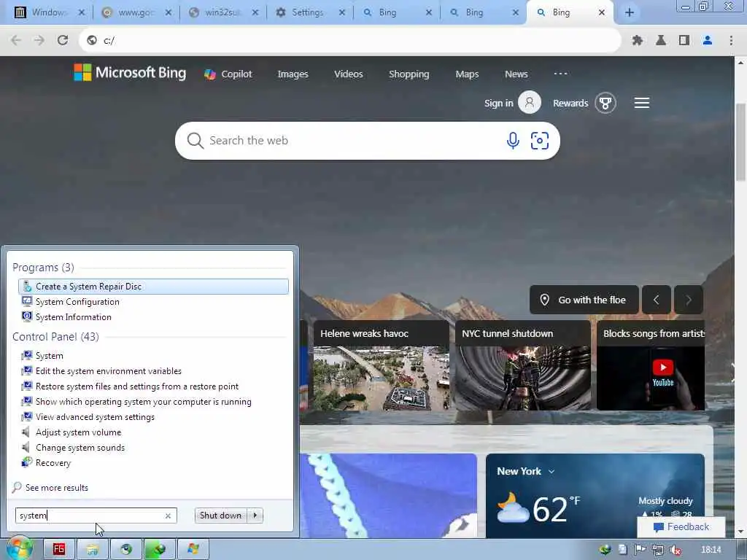
Task: Click the page vertical scrollbar thumb
Action: [741, 142]
